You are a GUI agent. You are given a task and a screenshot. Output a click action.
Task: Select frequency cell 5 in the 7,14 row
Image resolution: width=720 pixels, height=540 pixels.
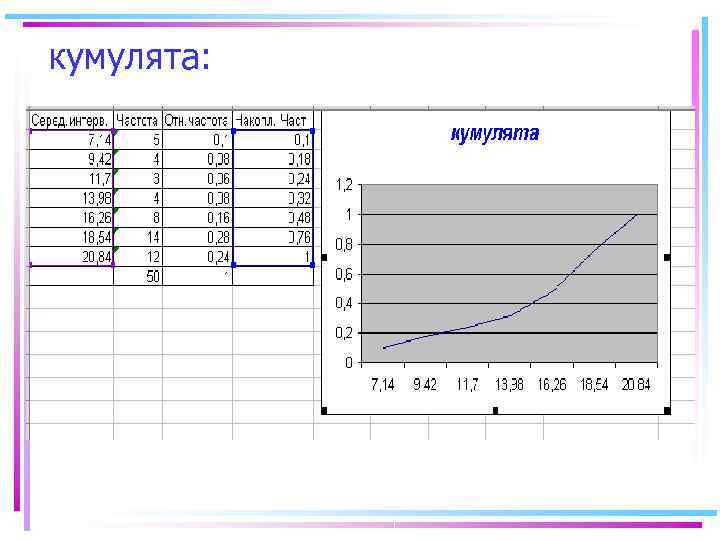(x=138, y=140)
